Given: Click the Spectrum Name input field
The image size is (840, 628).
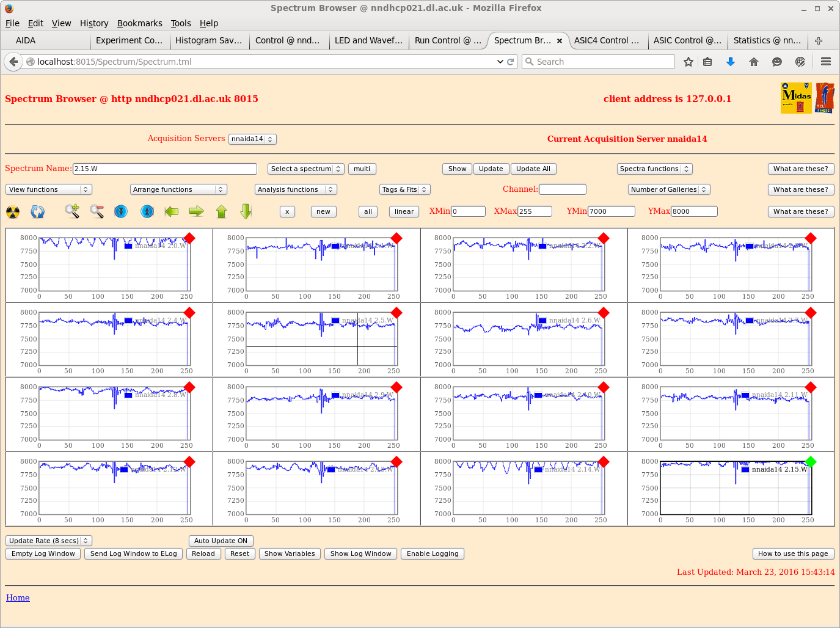Looking at the screenshot, I should click(165, 169).
